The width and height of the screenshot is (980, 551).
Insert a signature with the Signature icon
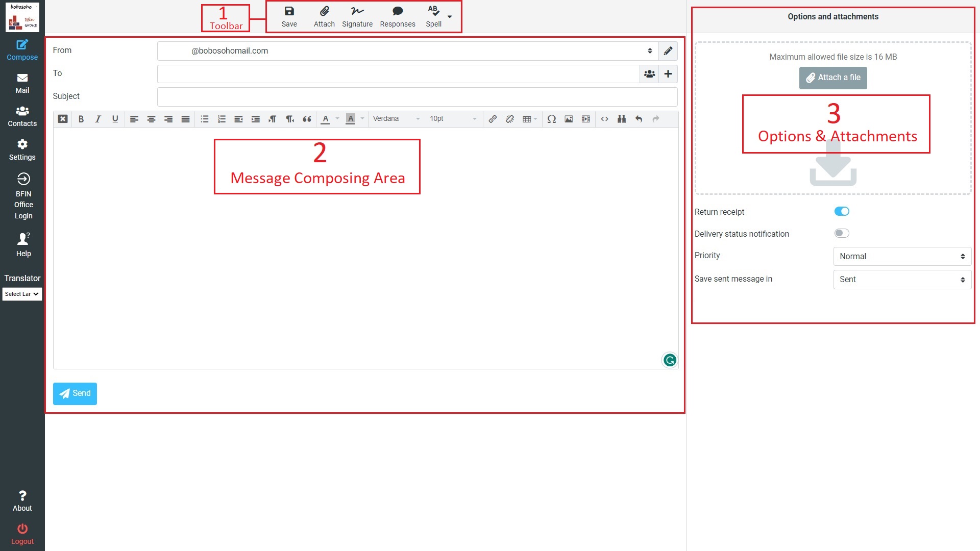coord(357,16)
